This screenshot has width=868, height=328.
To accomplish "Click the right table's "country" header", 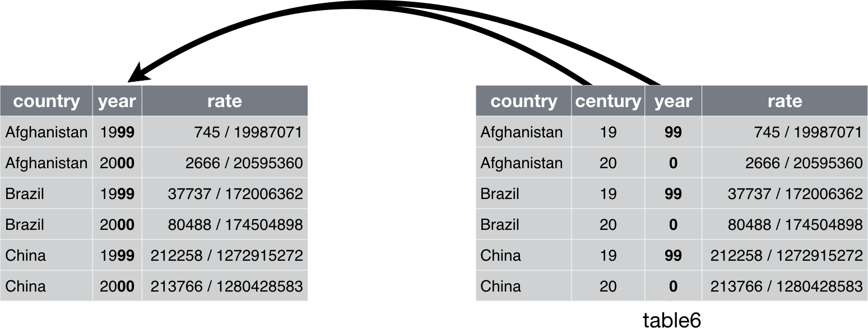I will 523,101.
